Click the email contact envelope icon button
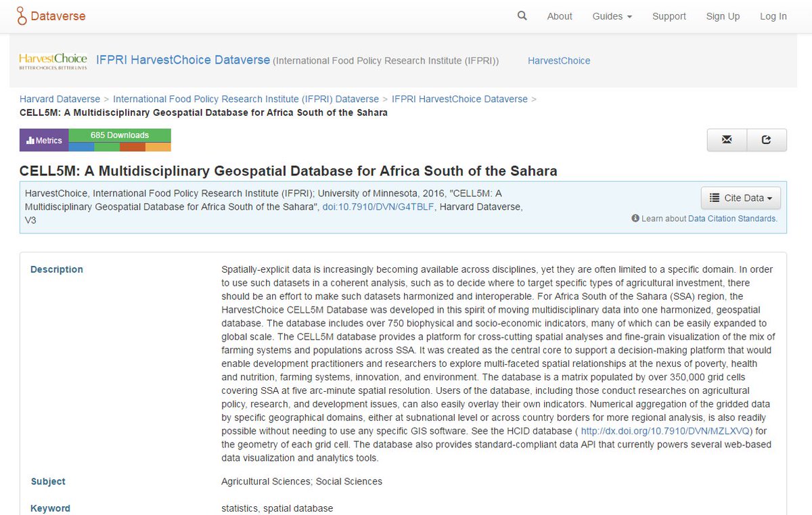The width and height of the screenshot is (812, 515). [727, 140]
